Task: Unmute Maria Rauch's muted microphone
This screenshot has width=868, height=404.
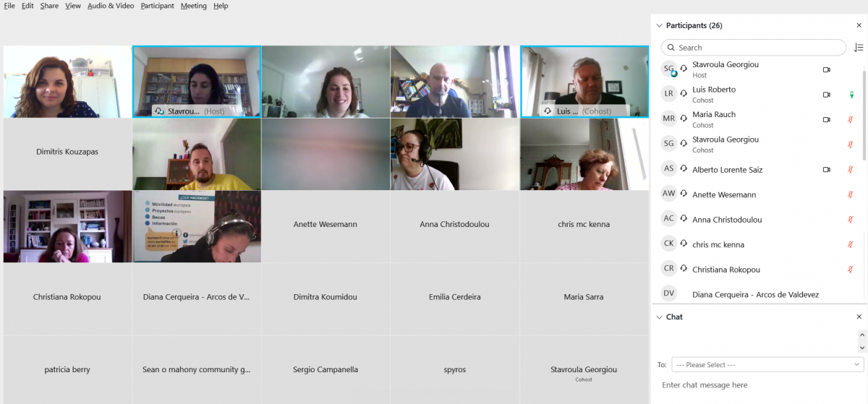Action: (851, 120)
